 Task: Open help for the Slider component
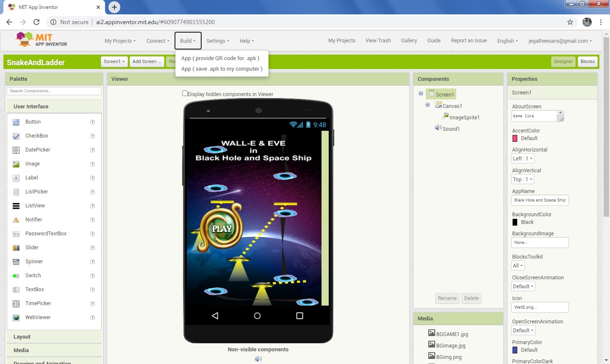coord(92,248)
